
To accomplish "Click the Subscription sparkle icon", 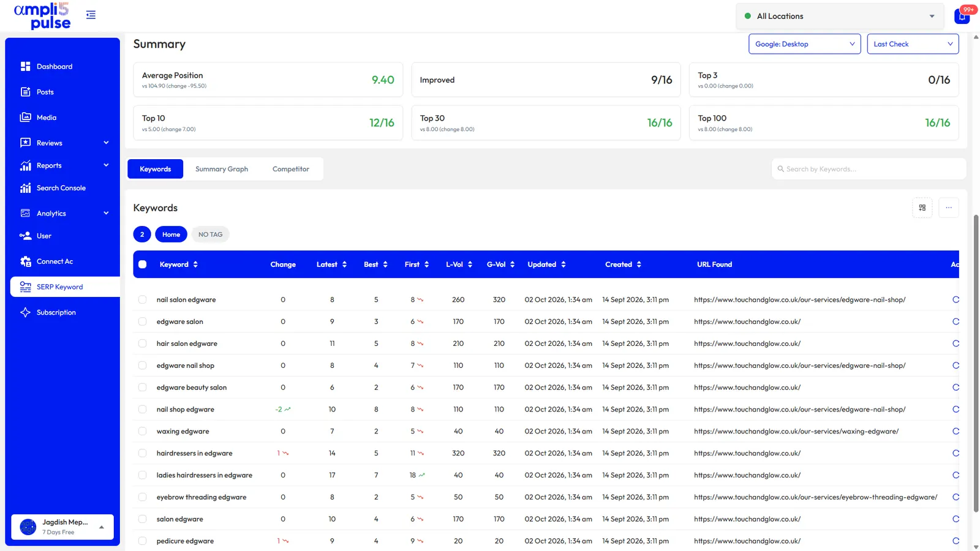I will coord(25,312).
